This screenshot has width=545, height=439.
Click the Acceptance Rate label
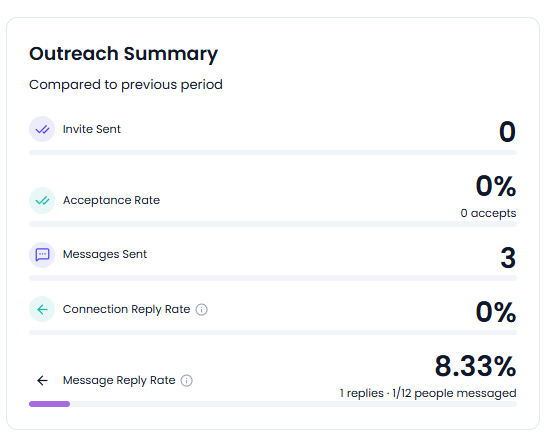pyautogui.click(x=111, y=201)
